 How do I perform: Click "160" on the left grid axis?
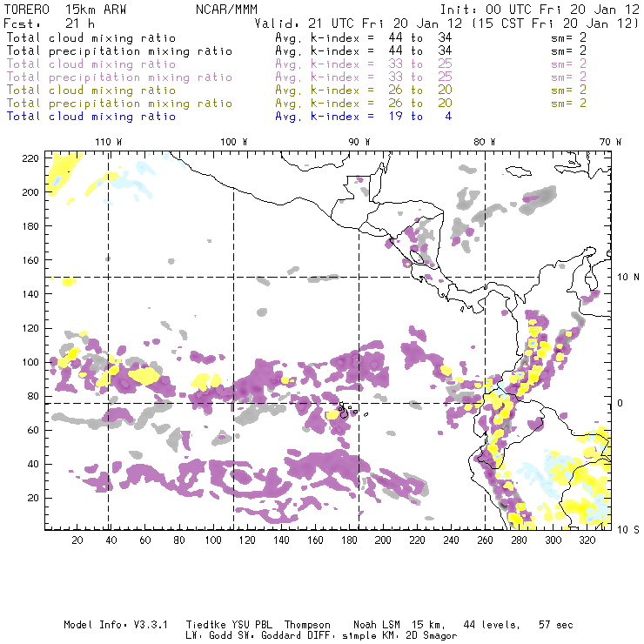click(x=30, y=260)
